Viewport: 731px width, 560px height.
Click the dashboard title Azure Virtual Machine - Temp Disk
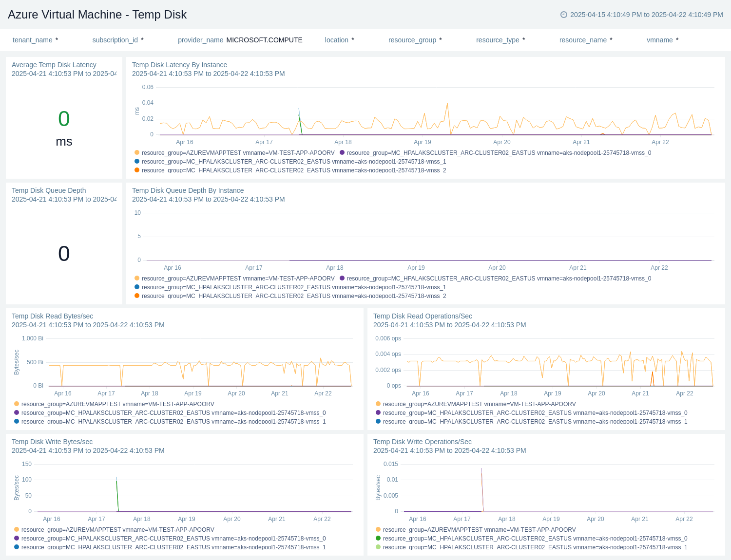coord(97,15)
